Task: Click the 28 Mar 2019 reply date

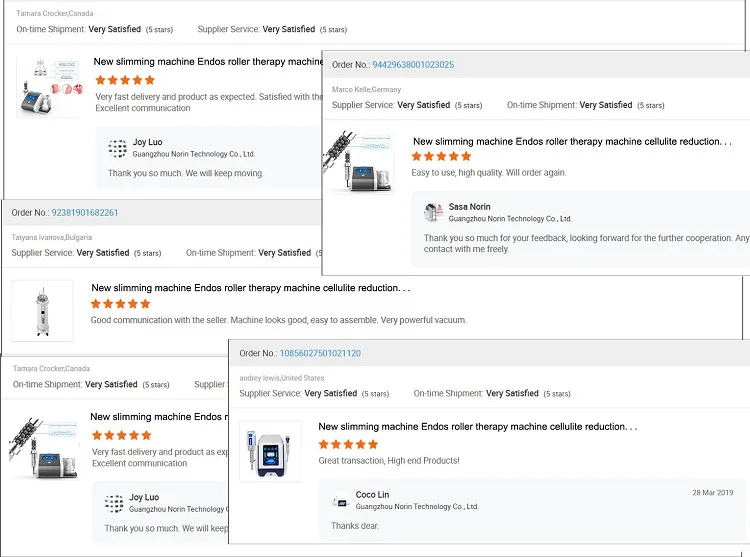Action: pyautogui.click(x=712, y=493)
